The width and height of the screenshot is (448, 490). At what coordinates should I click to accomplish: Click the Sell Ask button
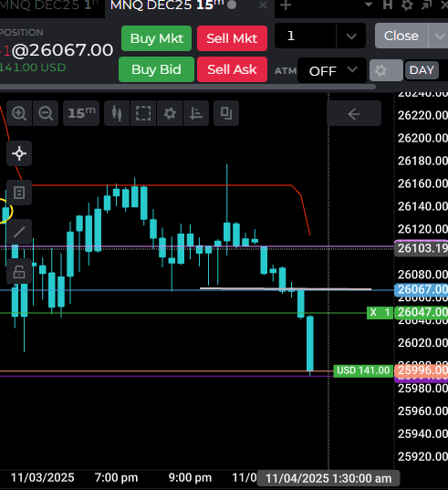pyautogui.click(x=232, y=69)
